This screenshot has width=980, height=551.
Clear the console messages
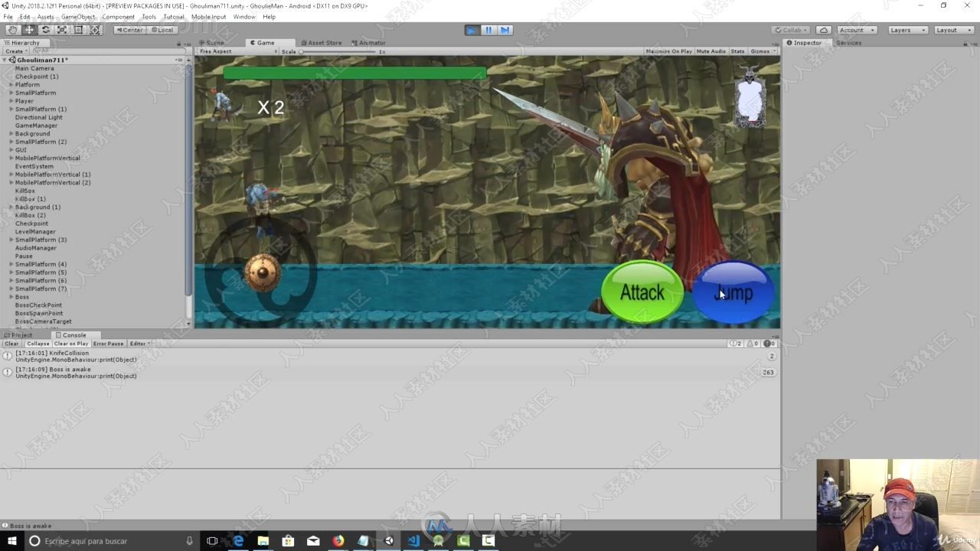(x=11, y=344)
